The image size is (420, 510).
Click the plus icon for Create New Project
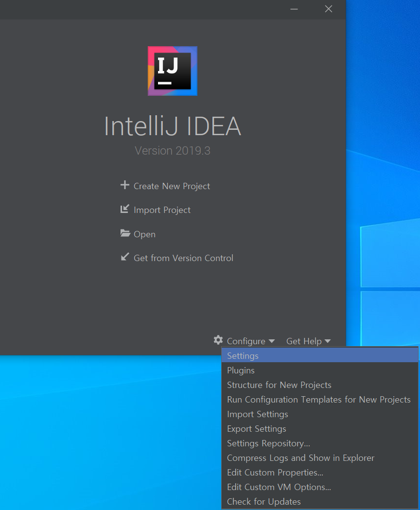click(x=125, y=185)
